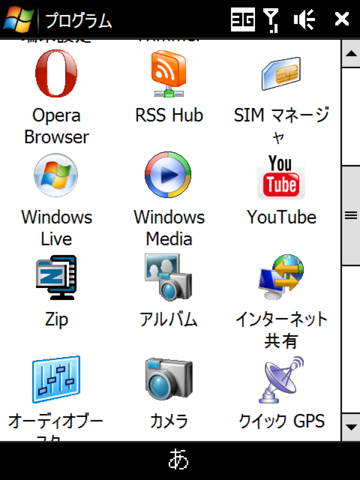Open the Windows Live icon
The width and height of the screenshot is (360, 480).
(x=56, y=175)
